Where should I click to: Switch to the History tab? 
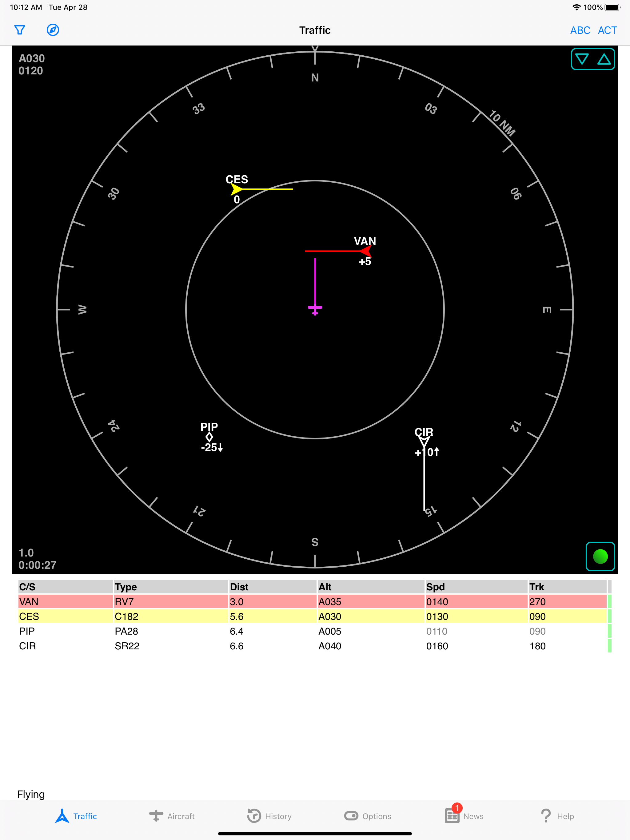(x=269, y=816)
